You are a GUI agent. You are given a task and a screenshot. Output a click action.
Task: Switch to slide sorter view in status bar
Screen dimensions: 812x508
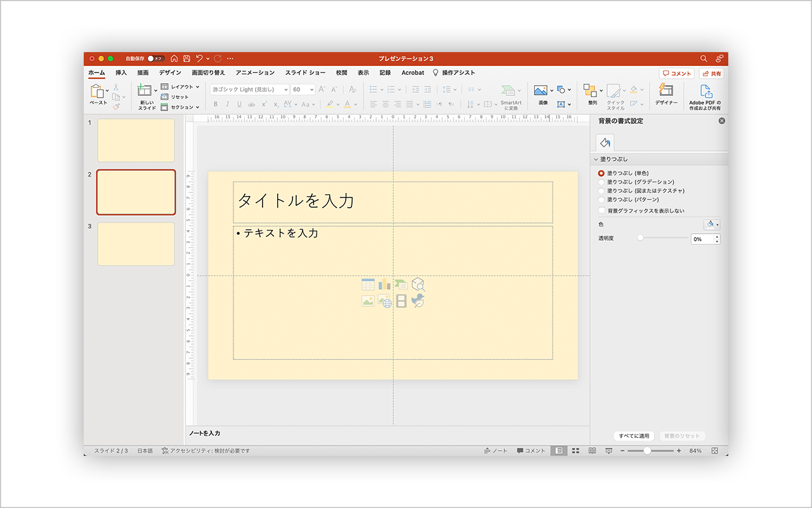click(575, 451)
